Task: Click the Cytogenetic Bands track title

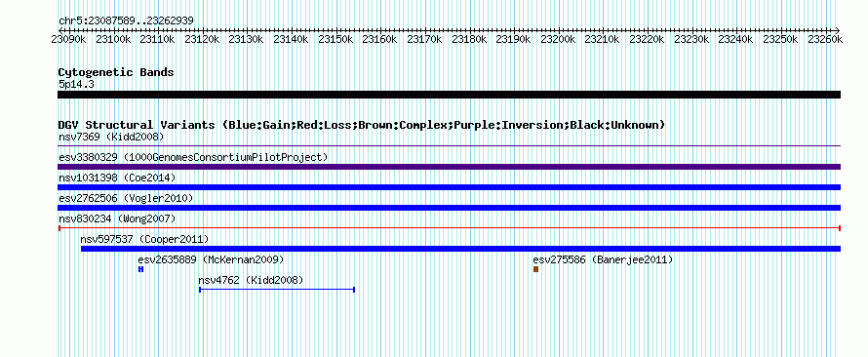Action: coord(116,72)
